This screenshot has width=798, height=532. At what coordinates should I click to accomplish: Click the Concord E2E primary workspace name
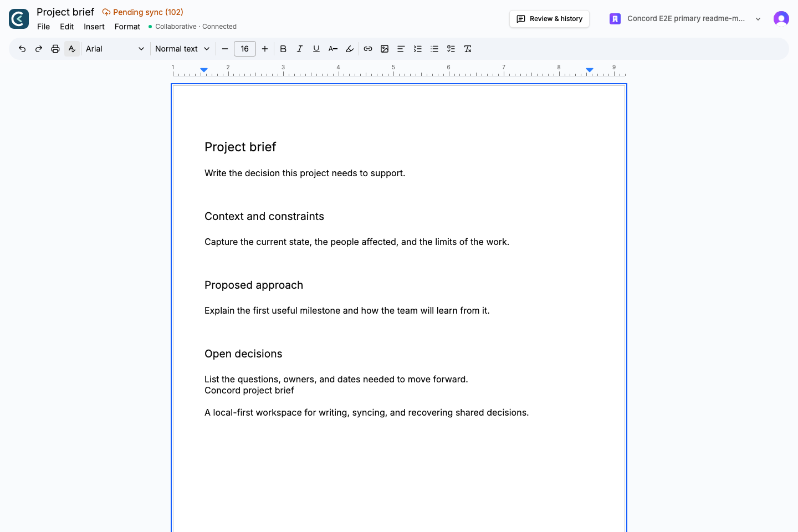(686, 19)
